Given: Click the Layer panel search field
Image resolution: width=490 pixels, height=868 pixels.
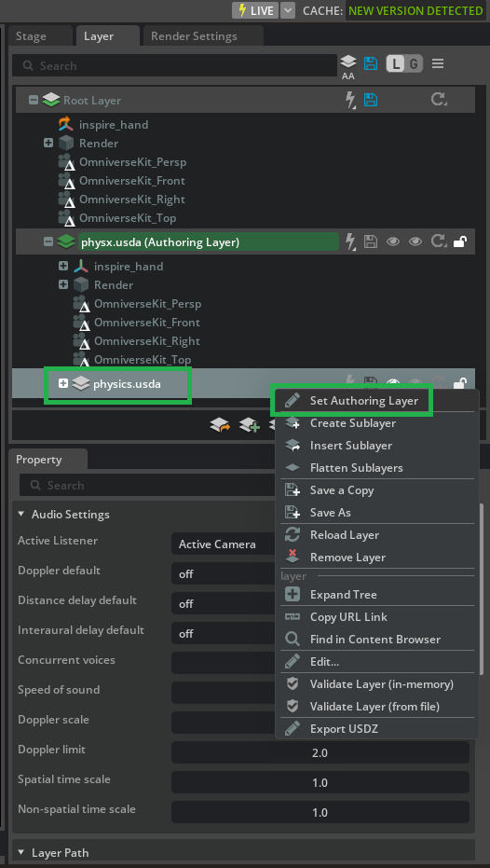Looking at the screenshot, I should click(174, 65).
